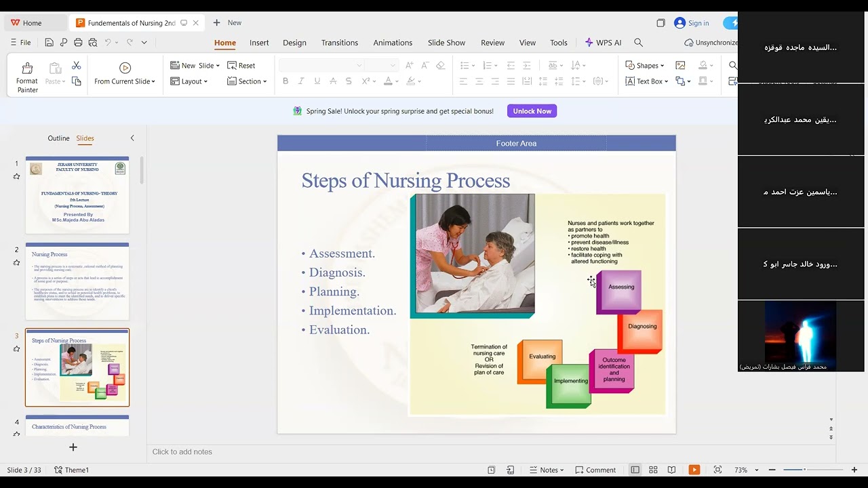Open the Insert ribbon tab

pyautogui.click(x=259, y=43)
